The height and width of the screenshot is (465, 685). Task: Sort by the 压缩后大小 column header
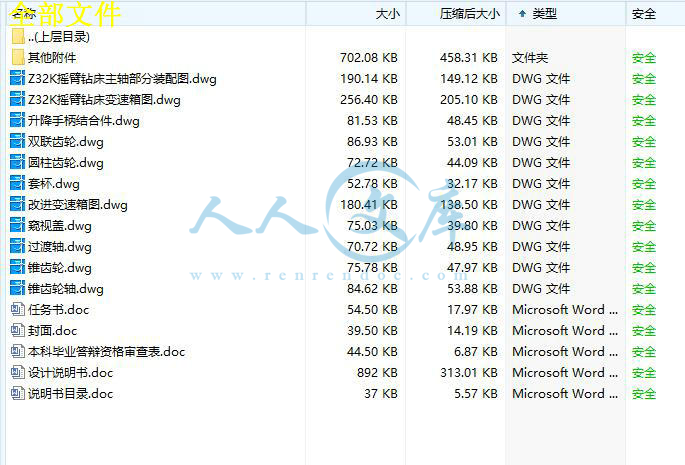469,14
